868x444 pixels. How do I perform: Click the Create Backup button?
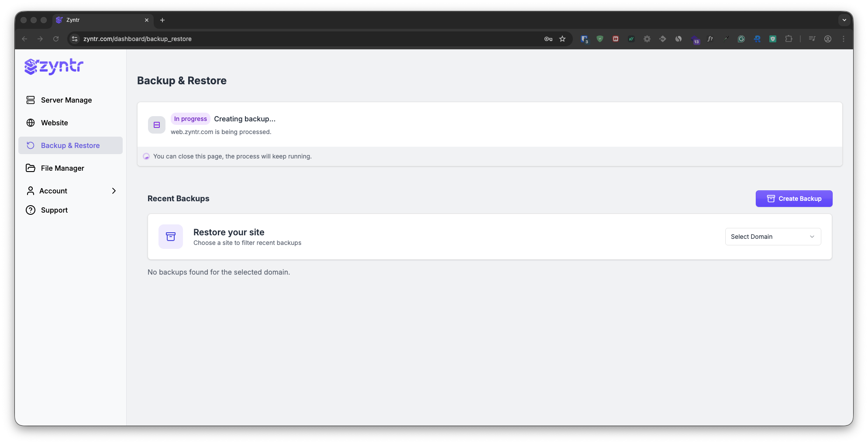tap(794, 198)
